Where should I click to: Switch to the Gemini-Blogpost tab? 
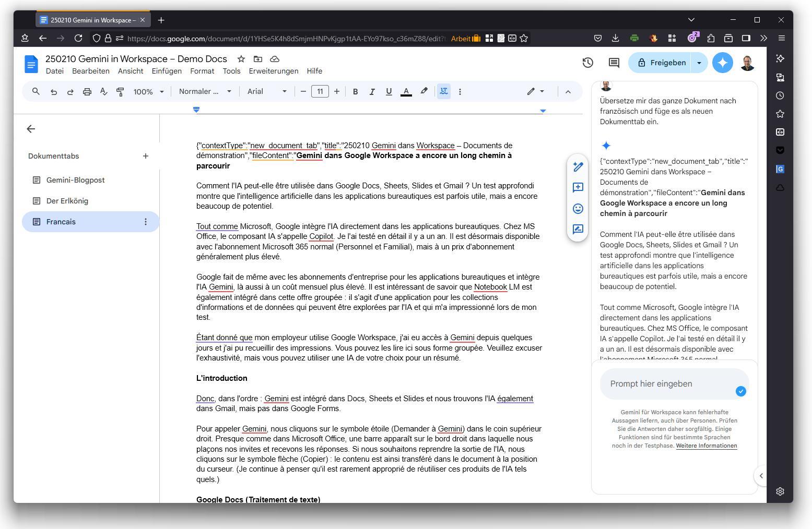(x=90, y=180)
